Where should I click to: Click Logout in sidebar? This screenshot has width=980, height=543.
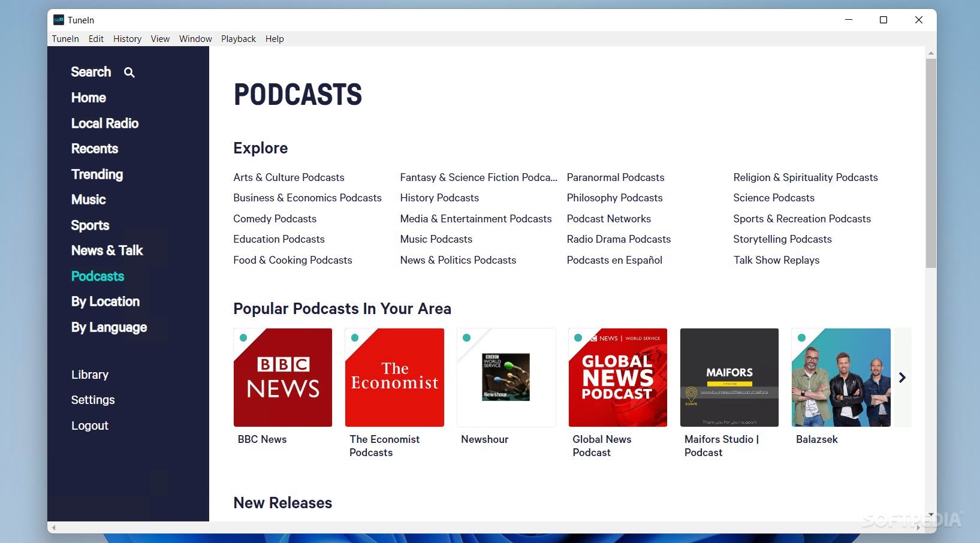pyautogui.click(x=90, y=426)
